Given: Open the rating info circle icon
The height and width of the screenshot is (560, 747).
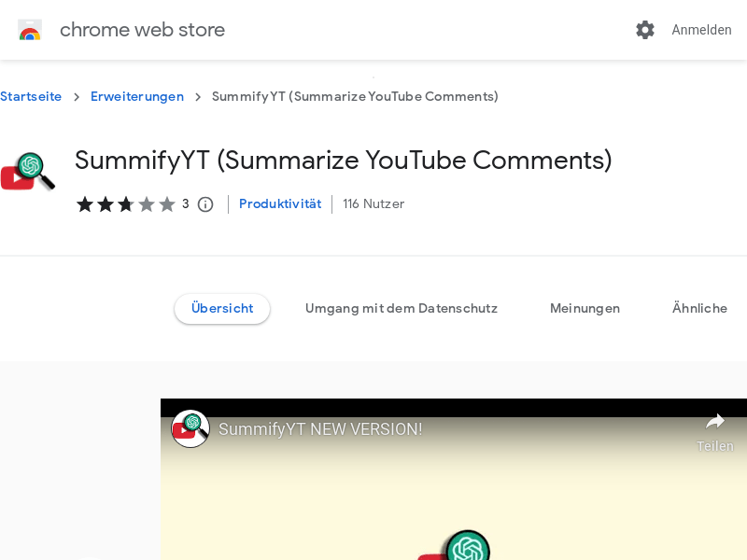Looking at the screenshot, I should point(205,204).
